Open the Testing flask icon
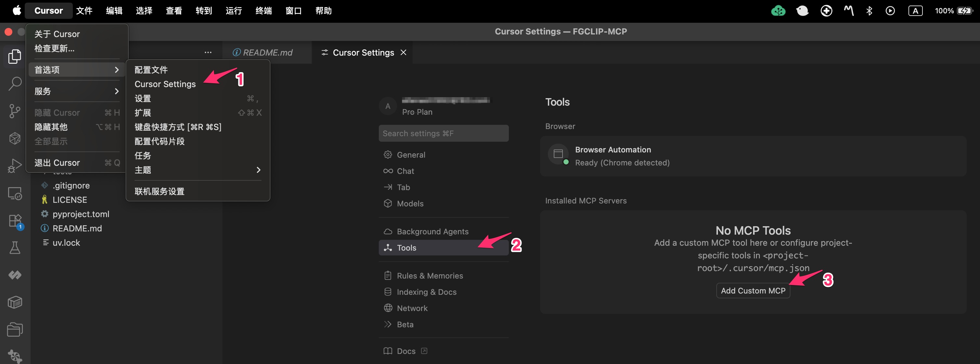980x364 pixels. [15, 248]
